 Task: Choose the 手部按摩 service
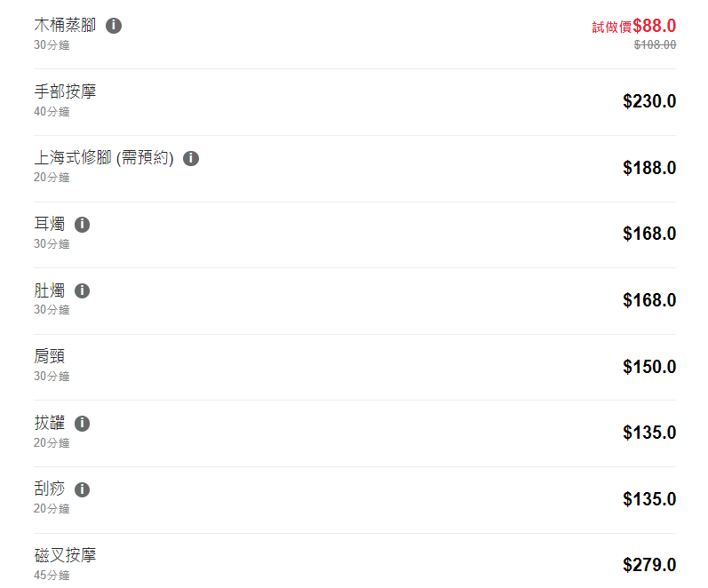click(65, 91)
